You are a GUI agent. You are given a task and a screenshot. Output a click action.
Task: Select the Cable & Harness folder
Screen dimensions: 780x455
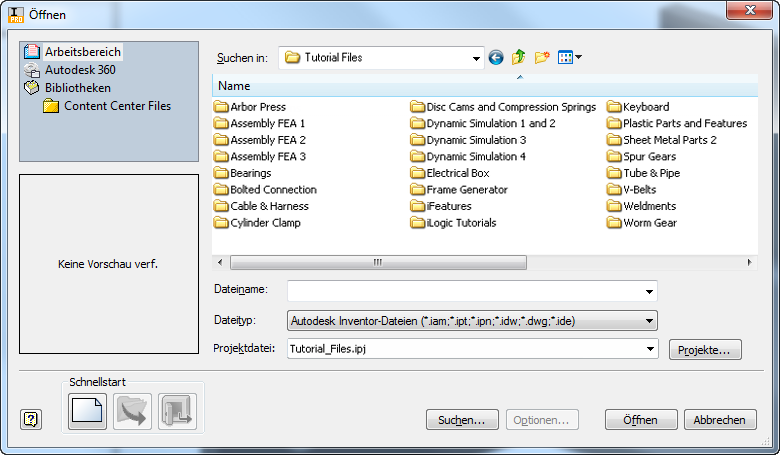coord(261,206)
